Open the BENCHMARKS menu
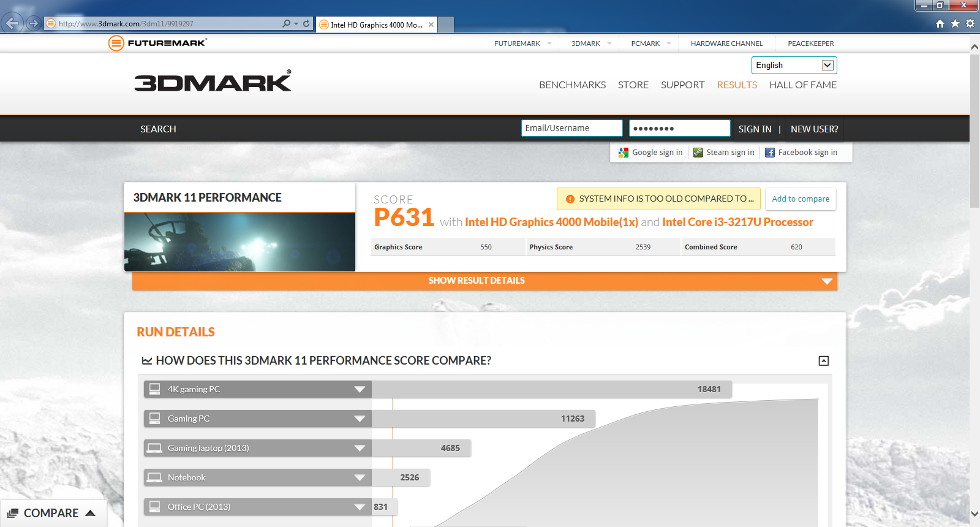Image resolution: width=980 pixels, height=527 pixels. (x=572, y=85)
